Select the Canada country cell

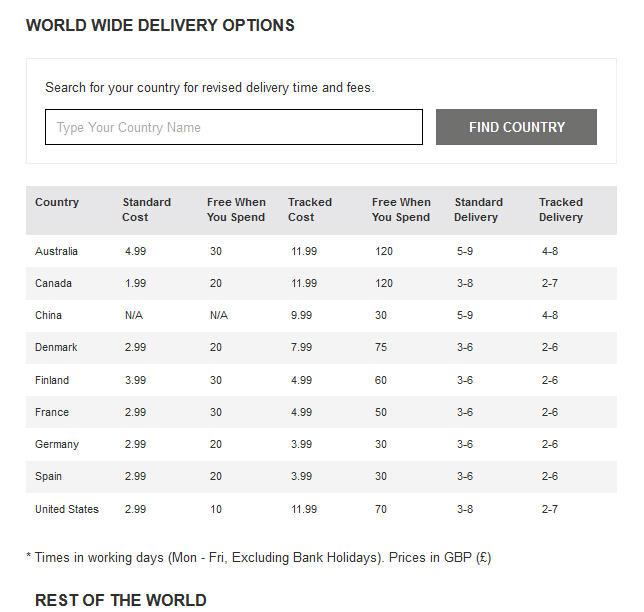(53, 283)
